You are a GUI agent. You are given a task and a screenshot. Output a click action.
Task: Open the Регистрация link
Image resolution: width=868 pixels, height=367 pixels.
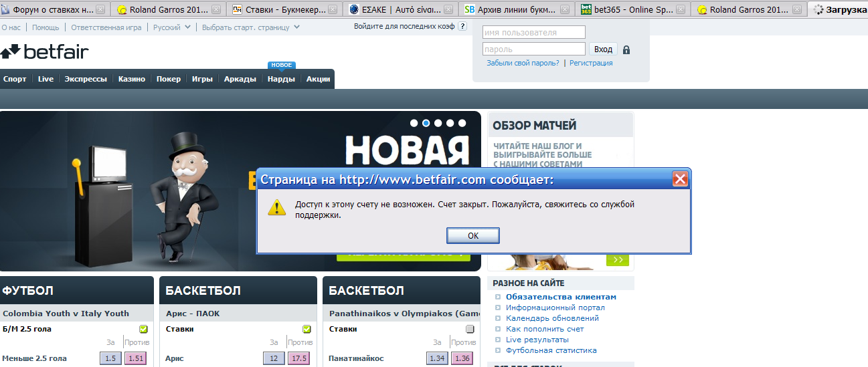591,63
